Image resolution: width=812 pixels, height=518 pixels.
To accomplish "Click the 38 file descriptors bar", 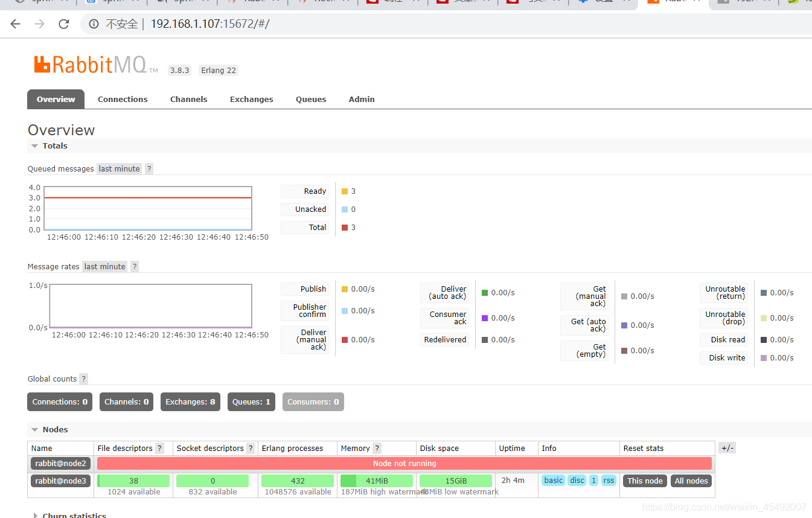I will pos(133,481).
